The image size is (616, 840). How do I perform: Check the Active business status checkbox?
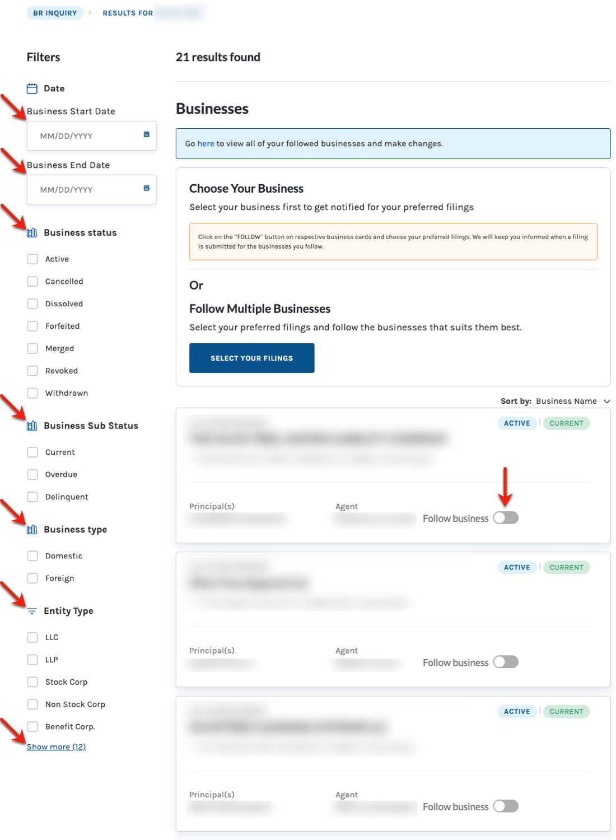tap(33, 259)
